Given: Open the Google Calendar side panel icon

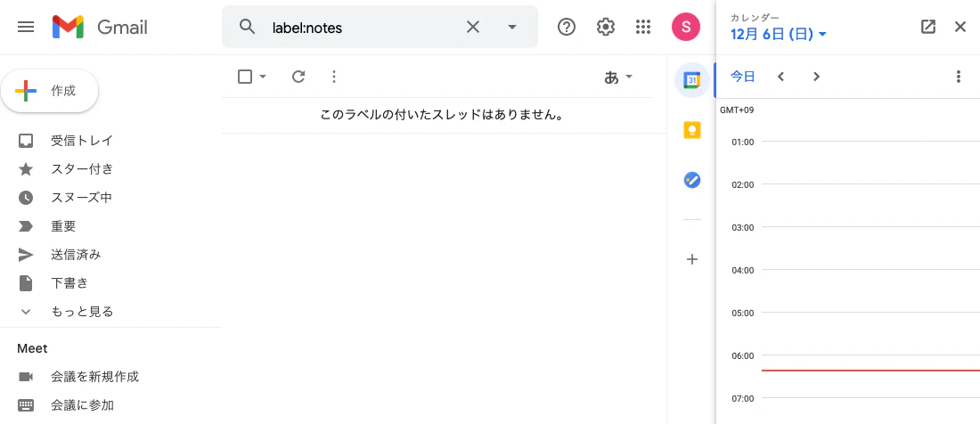Looking at the screenshot, I should (x=692, y=80).
